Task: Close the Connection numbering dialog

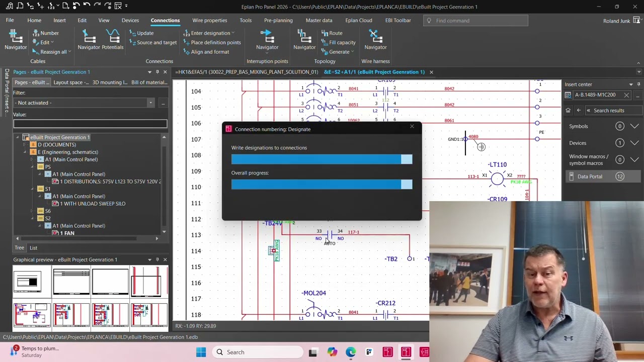Action: pos(412,126)
